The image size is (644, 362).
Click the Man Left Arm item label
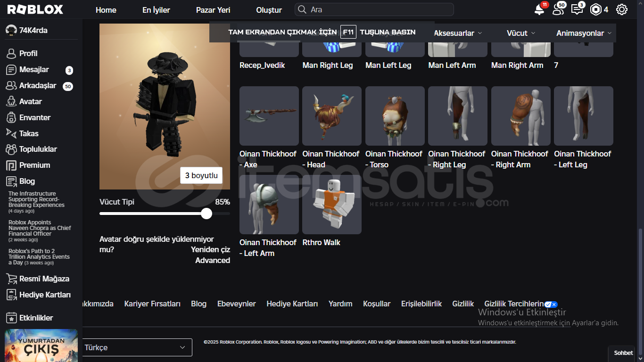pos(452,65)
